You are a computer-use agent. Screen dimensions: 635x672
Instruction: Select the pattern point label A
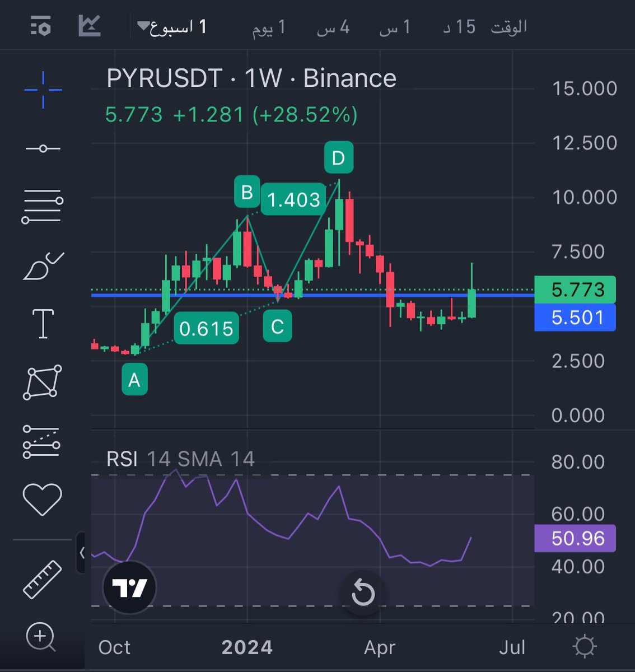134,380
